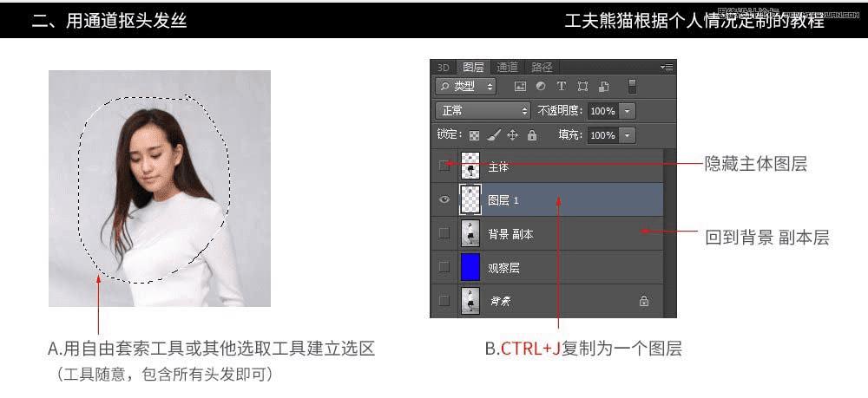Show the 主体 layer visibility box
Screen dimensions: 868x398
(x=444, y=166)
